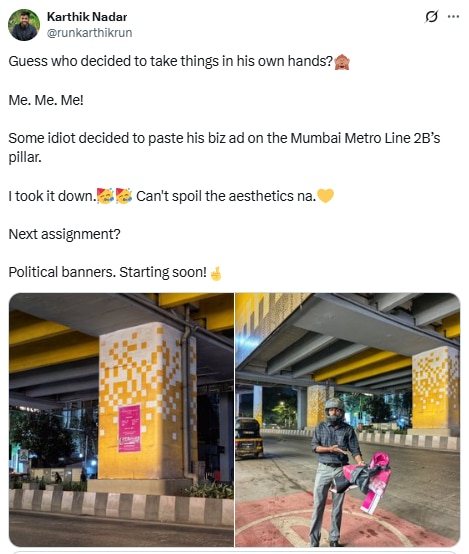Open the three-dot more options menu
This screenshot has width=469, height=554.
pos(453,16)
